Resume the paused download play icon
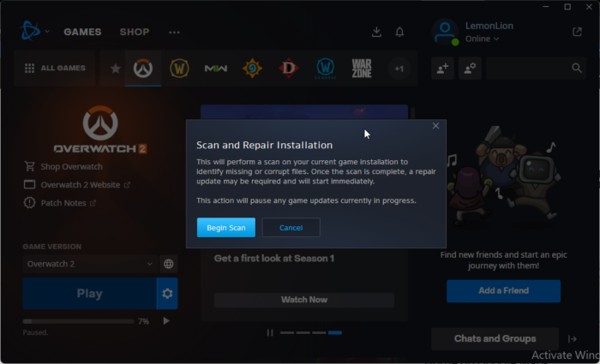600x364 pixels. [x=166, y=321]
